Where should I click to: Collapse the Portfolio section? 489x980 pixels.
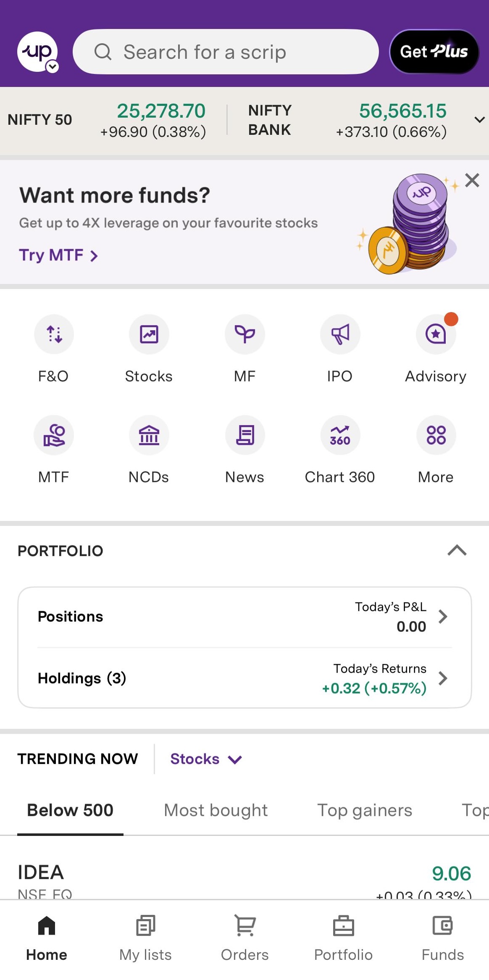(457, 550)
